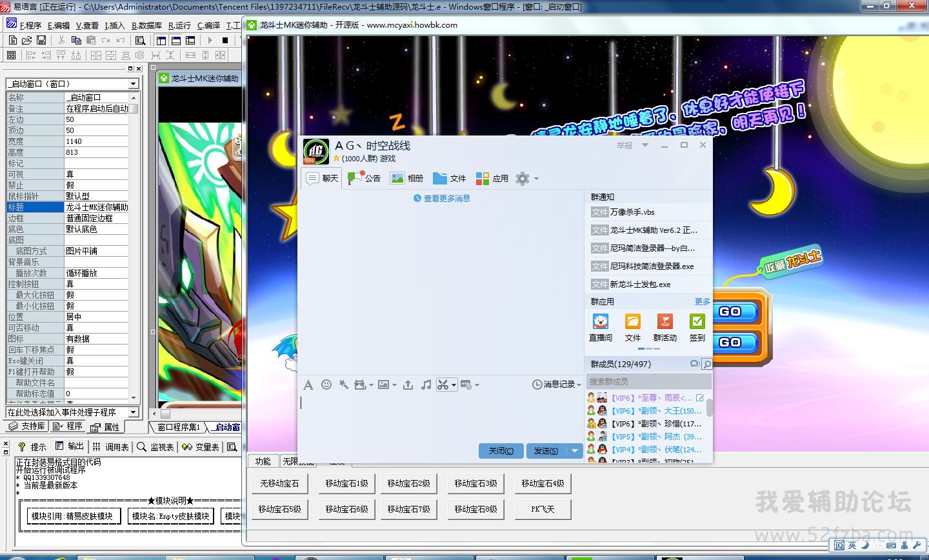Click the form designer icon at second toolbar row start

11,55
